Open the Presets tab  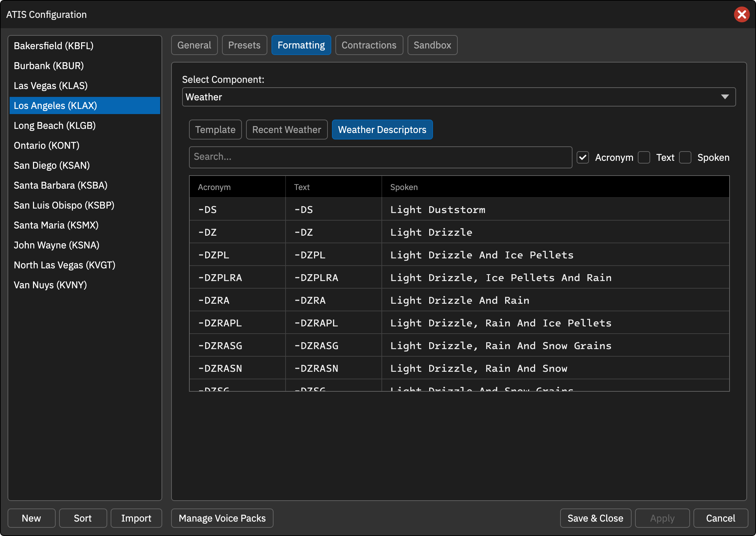click(244, 45)
